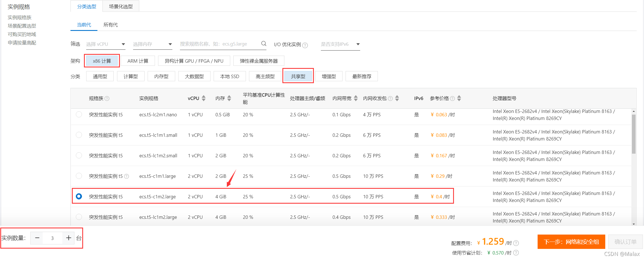The width and height of the screenshot is (644, 259).
Task: Select ecs.t5-c1m2.large radio button
Action: pyautogui.click(x=79, y=196)
